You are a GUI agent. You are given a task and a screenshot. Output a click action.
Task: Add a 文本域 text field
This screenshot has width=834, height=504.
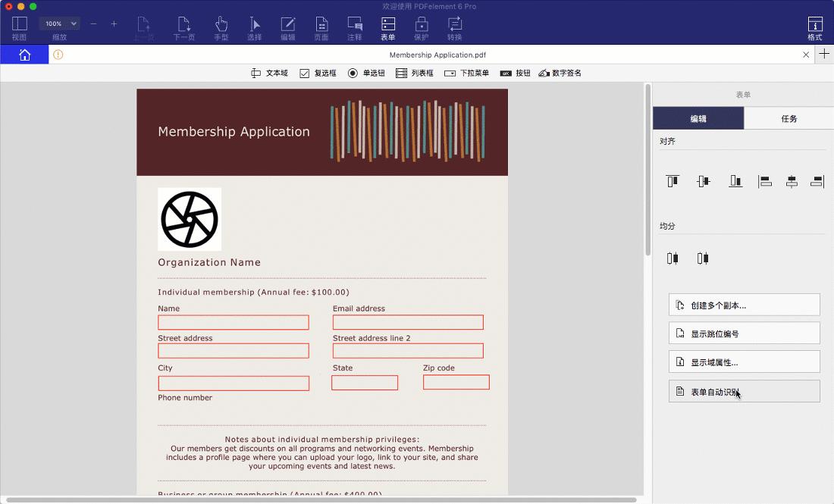point(269,73)
